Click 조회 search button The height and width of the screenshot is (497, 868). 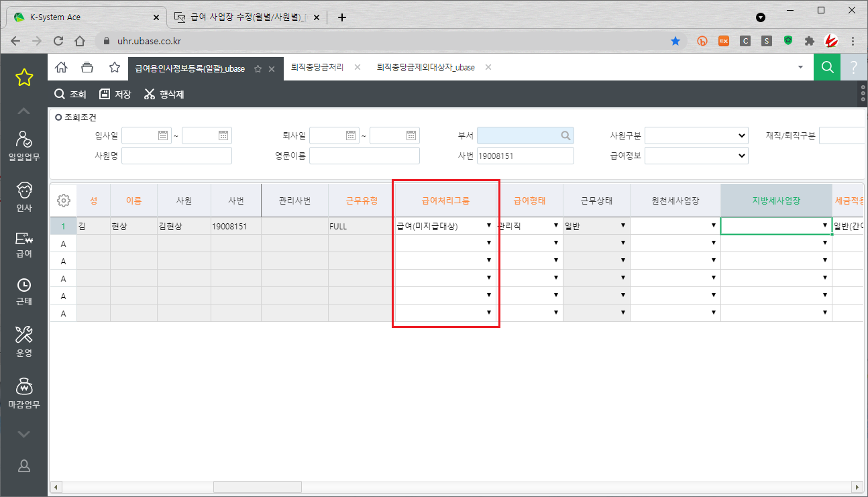tap(70, 95)
